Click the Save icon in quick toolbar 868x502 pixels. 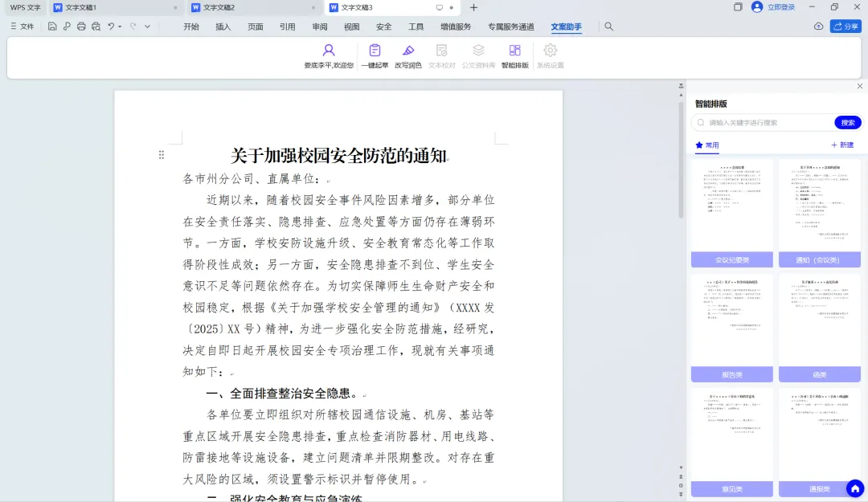coord(52,26)
